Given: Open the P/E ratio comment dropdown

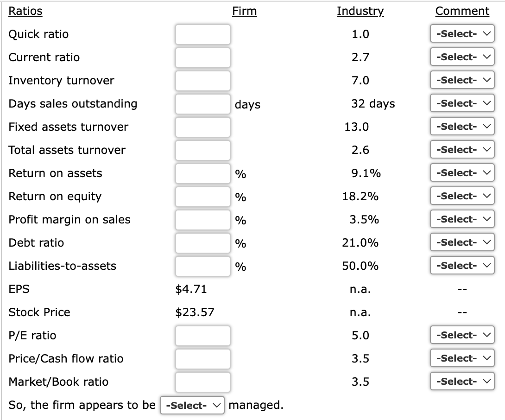Looking at the screenshot, I should pos(461,335).
